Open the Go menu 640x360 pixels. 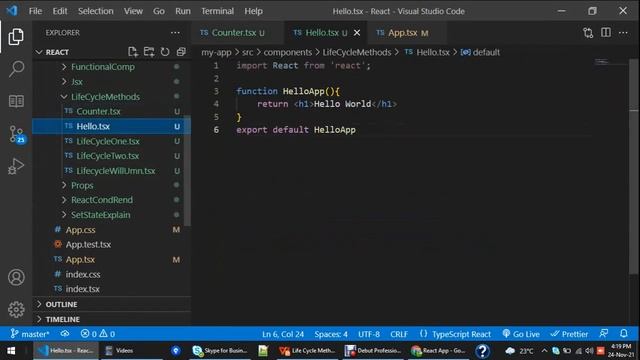click(159, 11)
